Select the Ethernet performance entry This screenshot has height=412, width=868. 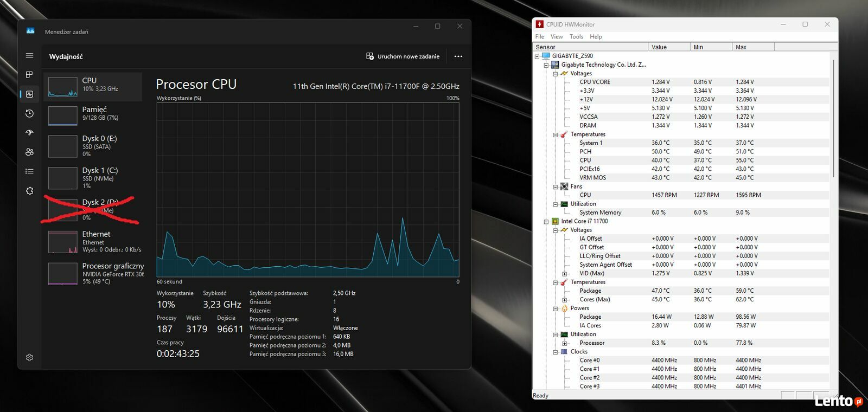[x=93, y=242]
